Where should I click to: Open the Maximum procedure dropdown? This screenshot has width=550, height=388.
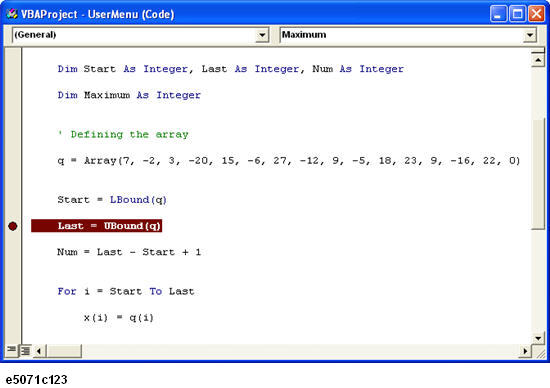click(x=530, y=35)
